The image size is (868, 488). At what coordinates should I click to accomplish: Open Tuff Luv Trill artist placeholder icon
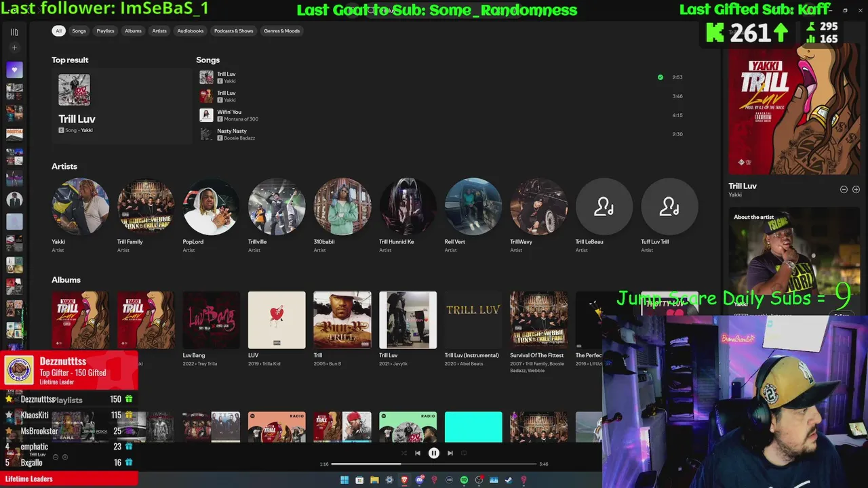669,206
